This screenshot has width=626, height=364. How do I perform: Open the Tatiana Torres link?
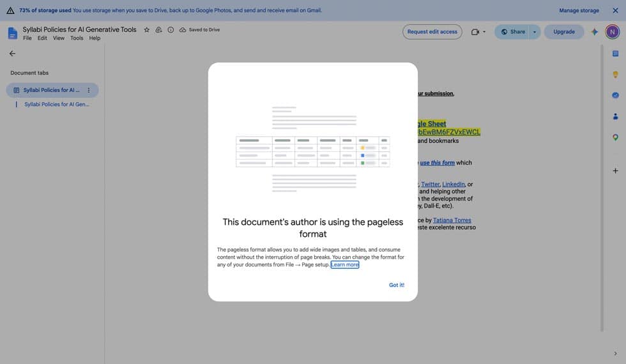(452, 220)
